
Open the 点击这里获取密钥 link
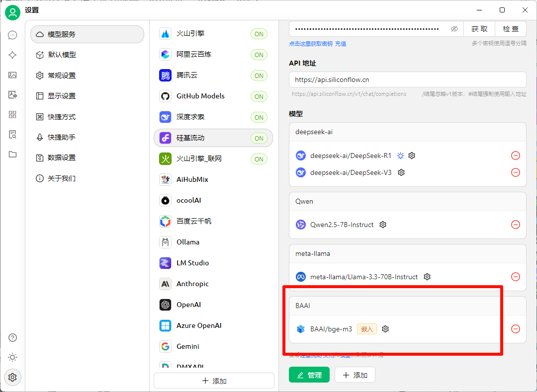311,44
